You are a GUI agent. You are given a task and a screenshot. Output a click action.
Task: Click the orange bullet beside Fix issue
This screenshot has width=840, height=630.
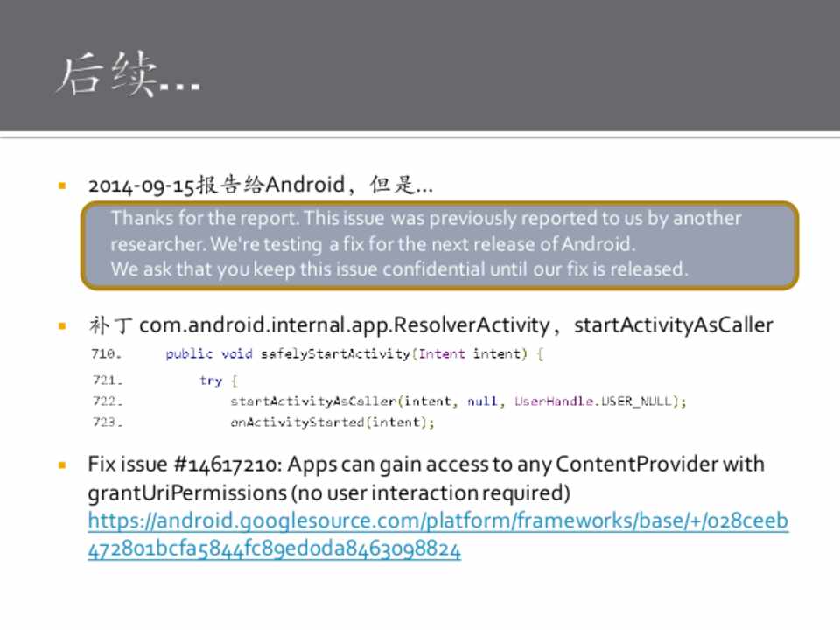[62, 465]
